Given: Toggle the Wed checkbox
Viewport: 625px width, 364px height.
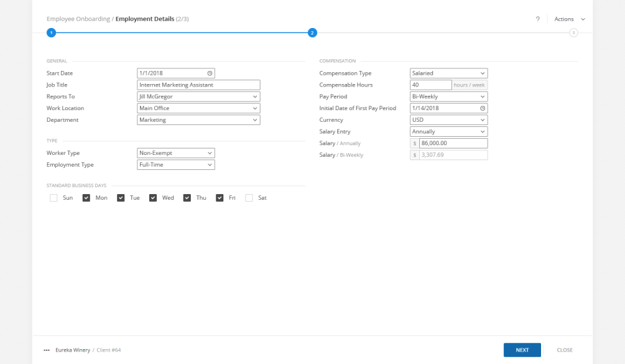Looking at the screenshot, I should [x=153, y=198].
